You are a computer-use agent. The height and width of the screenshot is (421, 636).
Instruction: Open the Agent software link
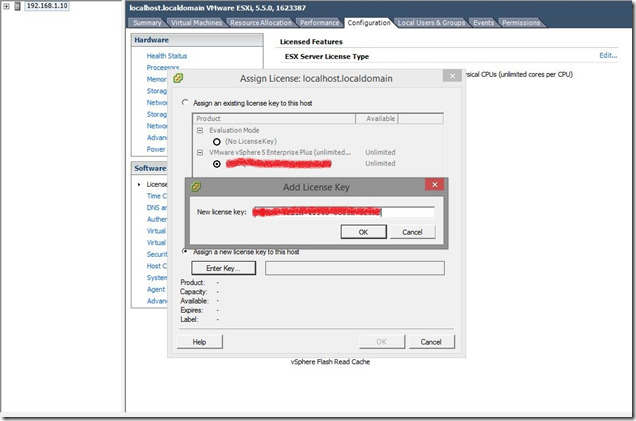pyautogui.click(x=156, y=289)
